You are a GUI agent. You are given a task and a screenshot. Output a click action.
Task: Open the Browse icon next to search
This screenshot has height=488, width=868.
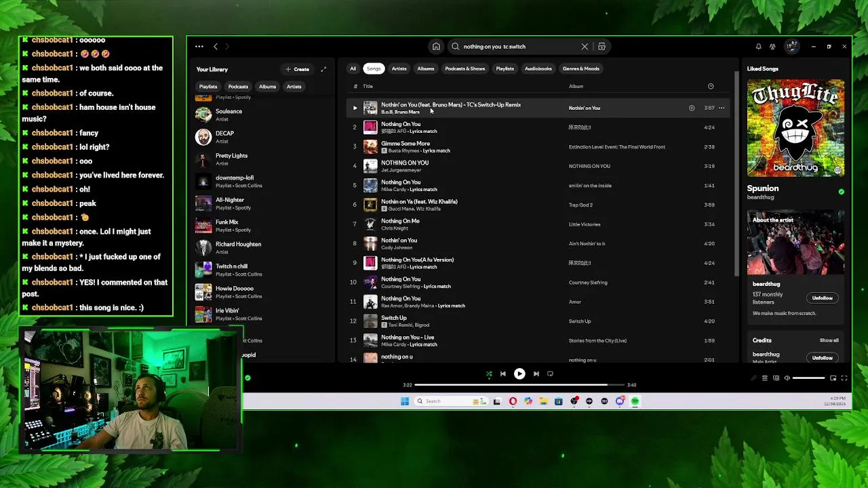[601, 47]
